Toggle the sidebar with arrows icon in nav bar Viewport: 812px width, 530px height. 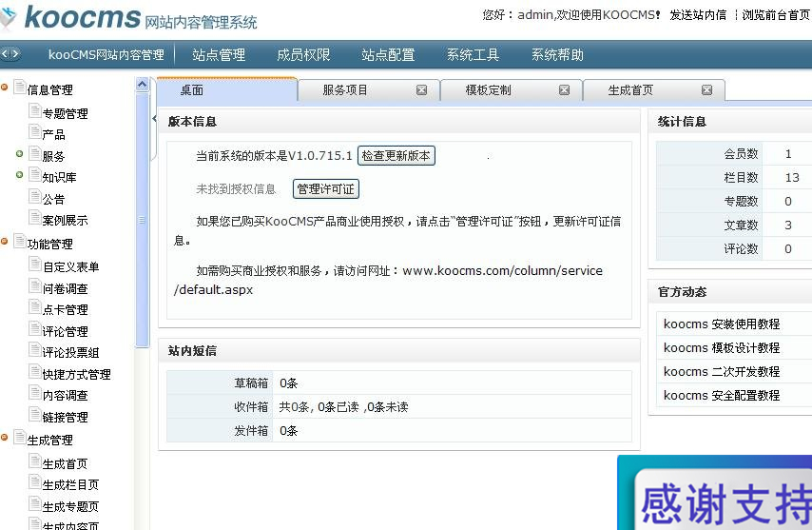click(10, 54)
